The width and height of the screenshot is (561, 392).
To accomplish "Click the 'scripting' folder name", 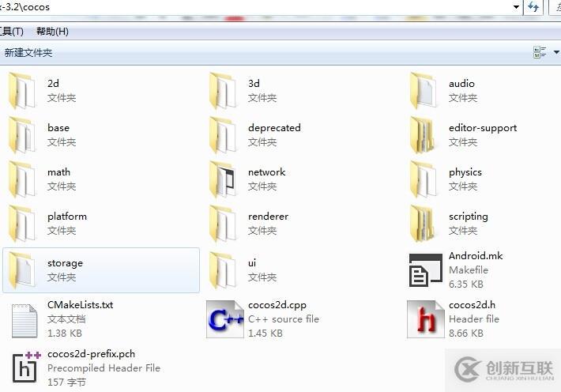I will [469, 217].
